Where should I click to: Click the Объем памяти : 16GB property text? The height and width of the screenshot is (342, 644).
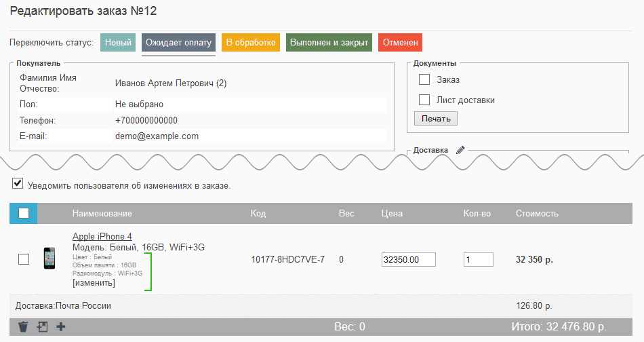104,265
